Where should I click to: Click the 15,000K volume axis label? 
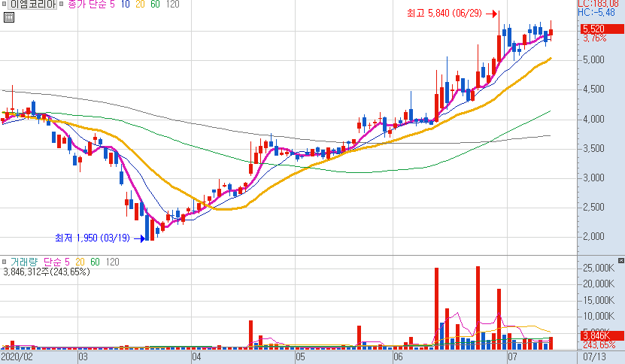(x=599, y=300)
